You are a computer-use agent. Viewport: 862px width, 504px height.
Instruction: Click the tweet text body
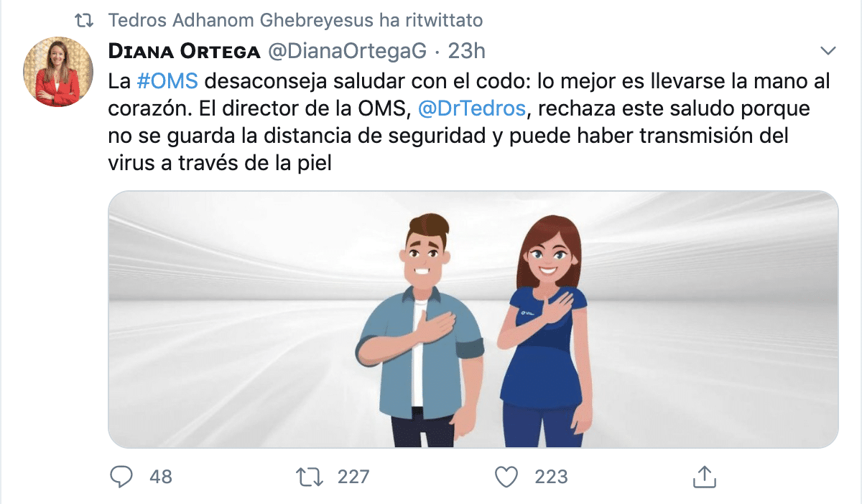(469, 123)
